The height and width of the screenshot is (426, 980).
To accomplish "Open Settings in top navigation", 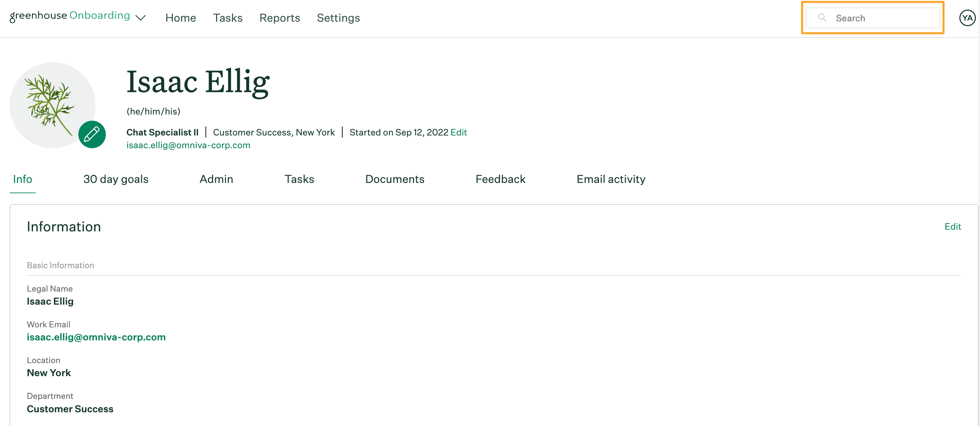I will pyautogui.click(x=338, y=18).
